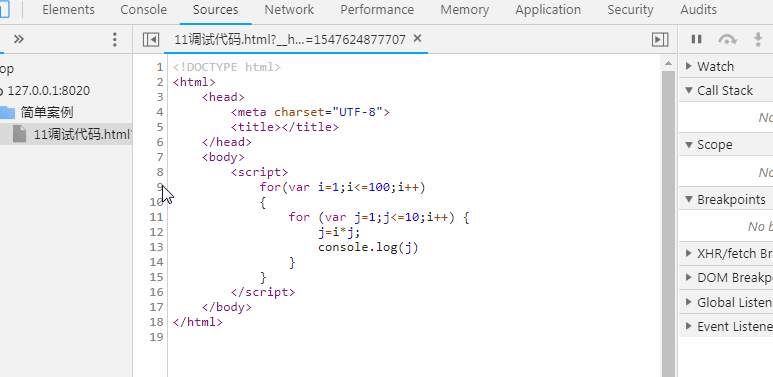Hide the debugger sidebar panel
This screenshot has width=773, height=377.
660,39
